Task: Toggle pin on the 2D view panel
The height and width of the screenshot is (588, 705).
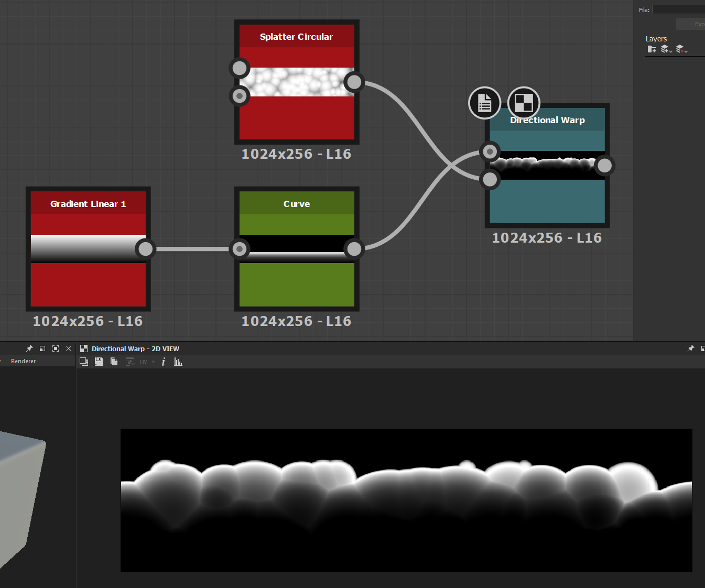Action: point(691,349)
